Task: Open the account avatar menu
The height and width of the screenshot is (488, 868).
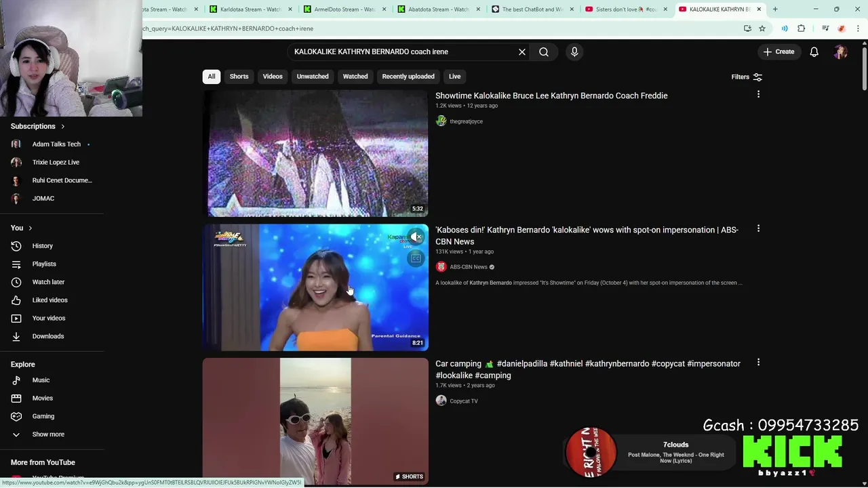Action: (840, 52)
